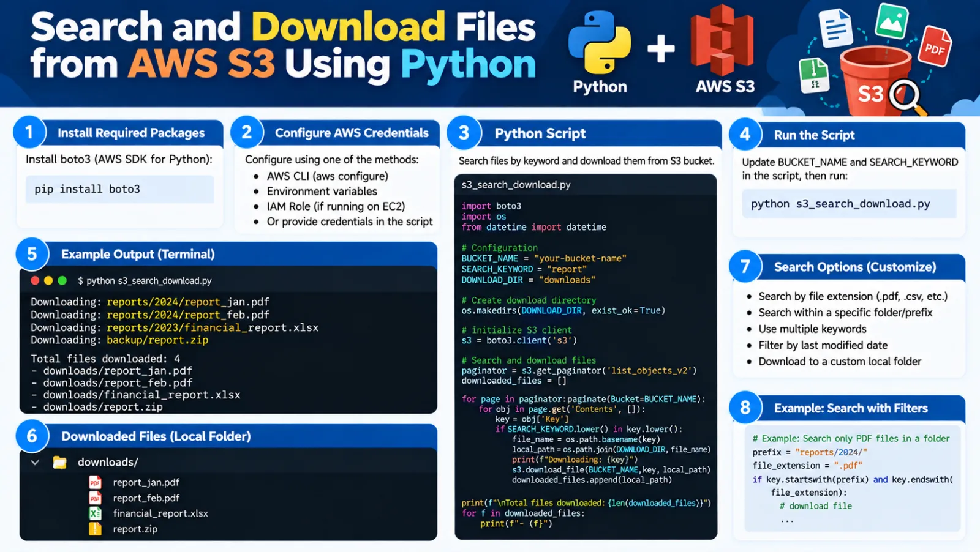This screenshot has height=552, width=980.
Task: Click the magnifying glass on the S3 bucket
Action: 908,98
